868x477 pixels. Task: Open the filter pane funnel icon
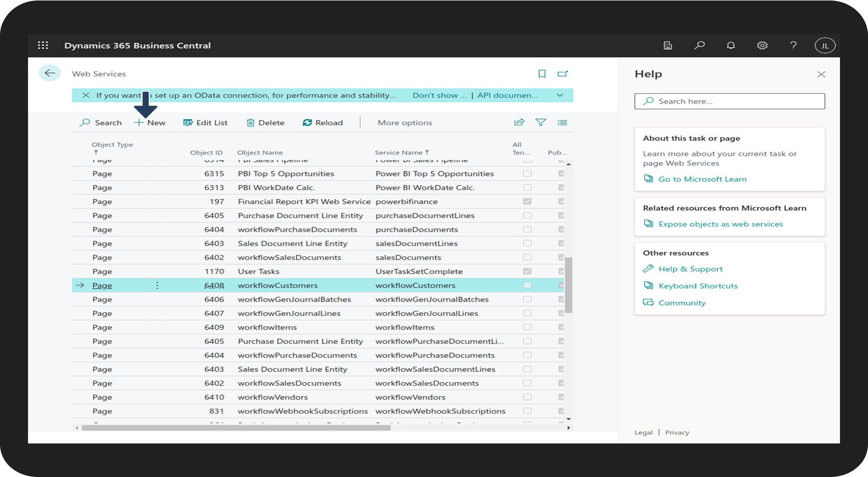(x=540, y=122)
